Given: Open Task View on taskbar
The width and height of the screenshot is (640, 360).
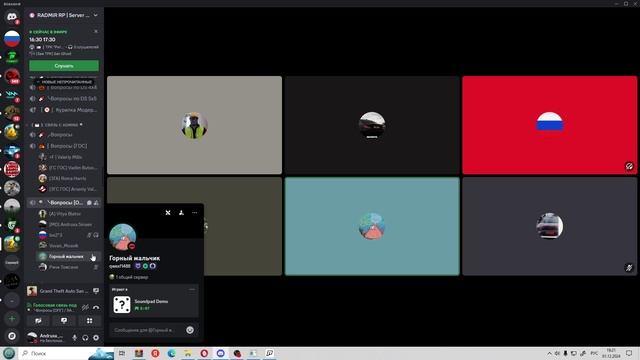Looking at the screenshot, I should pos(122,353).
